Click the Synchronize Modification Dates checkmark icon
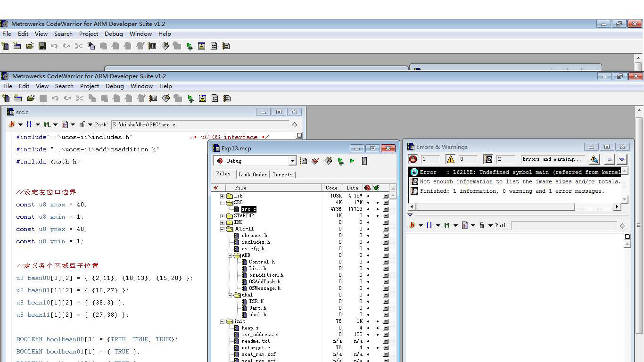The width and height of the screenshot is (644, 362). point(316,161)
